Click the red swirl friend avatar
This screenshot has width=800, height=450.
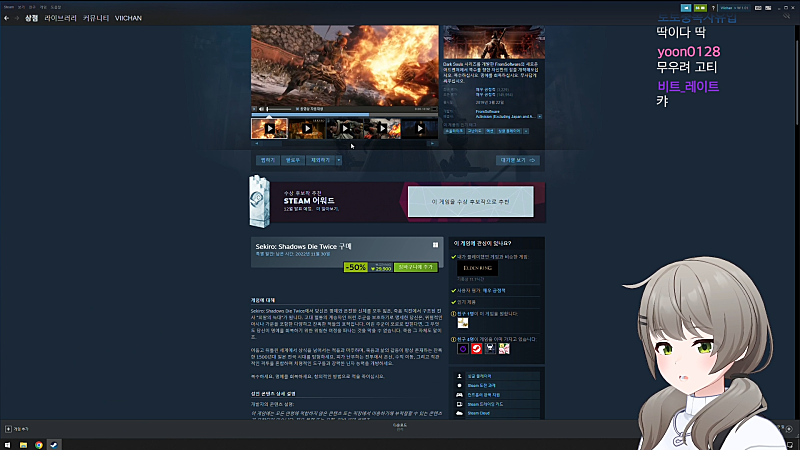(x=477, y=348)
